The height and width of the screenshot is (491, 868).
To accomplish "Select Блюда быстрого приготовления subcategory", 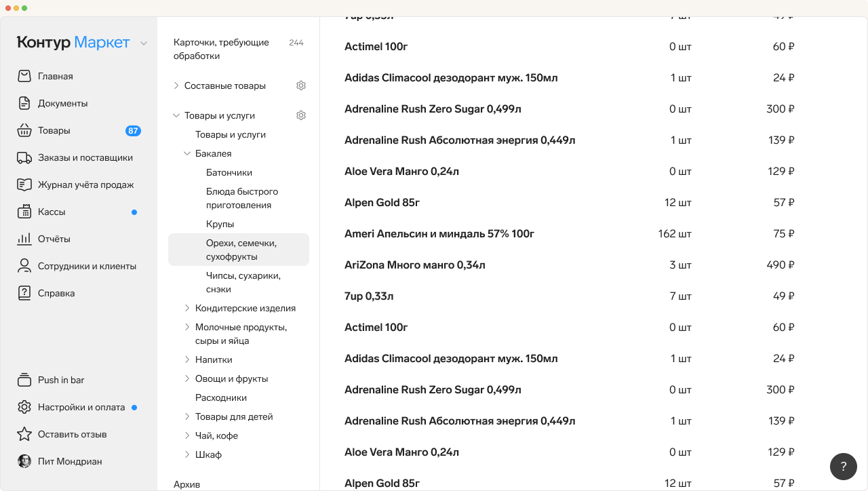I will click(x=242, y=198).
